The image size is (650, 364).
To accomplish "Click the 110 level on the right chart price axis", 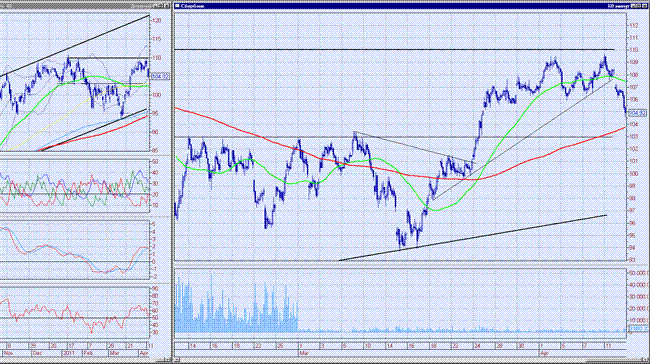I will (x=634, y=50).
